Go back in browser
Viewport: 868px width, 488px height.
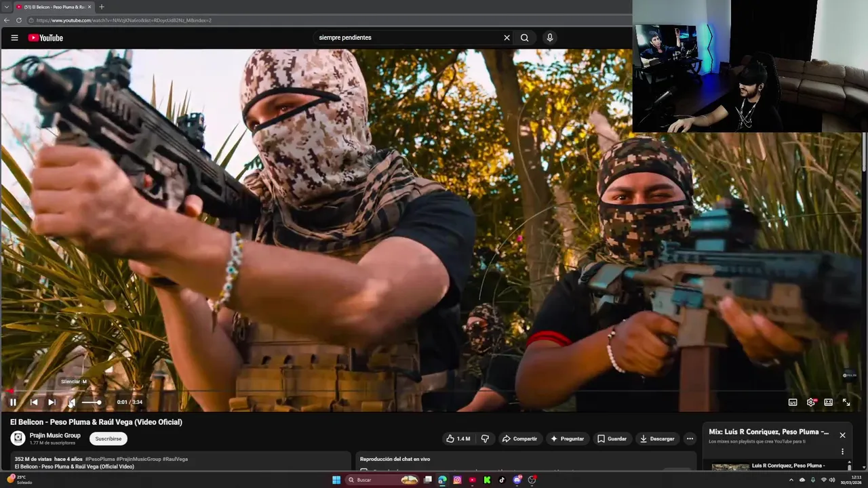point(7,20)
